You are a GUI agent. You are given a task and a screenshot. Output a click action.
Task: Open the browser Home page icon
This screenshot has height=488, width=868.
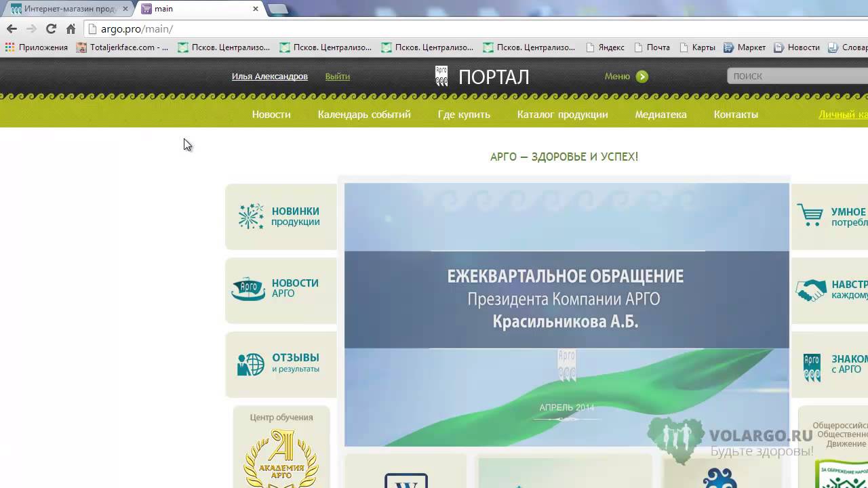pyautogui.click(x=71, y=28)
